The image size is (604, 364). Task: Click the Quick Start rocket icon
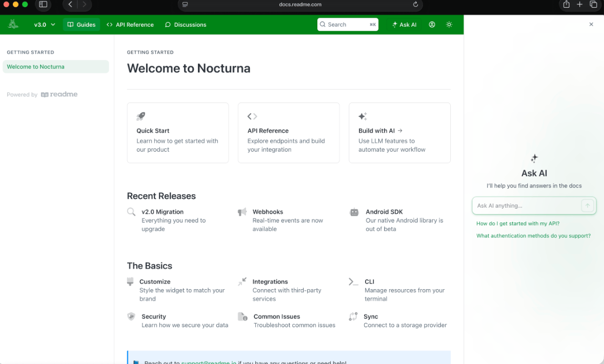pyautogui.click(x=141, y=116)
